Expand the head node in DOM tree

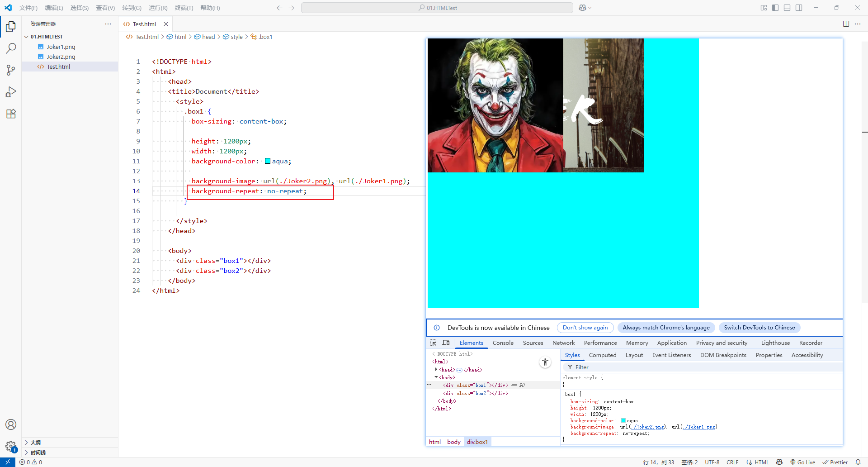tap(436, 369)
